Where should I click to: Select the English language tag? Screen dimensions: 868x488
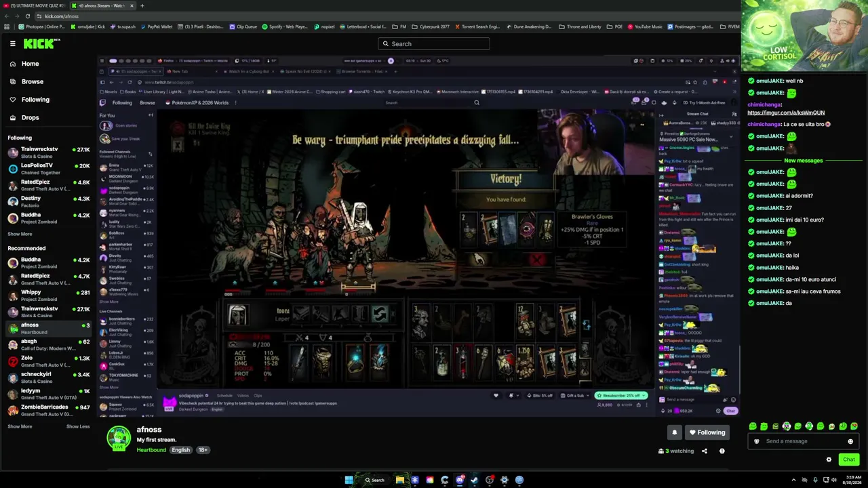(181, 450)
